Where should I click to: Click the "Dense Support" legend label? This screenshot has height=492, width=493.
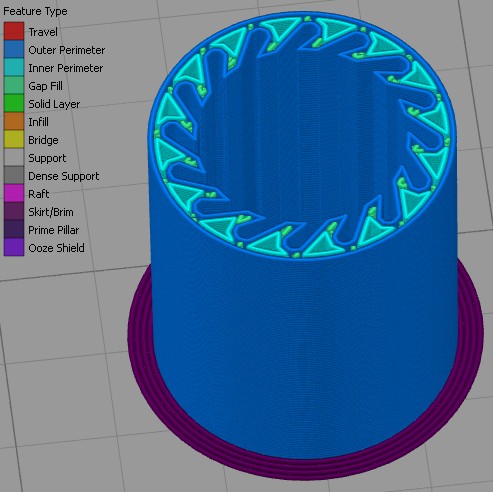(x=64, y=176)
